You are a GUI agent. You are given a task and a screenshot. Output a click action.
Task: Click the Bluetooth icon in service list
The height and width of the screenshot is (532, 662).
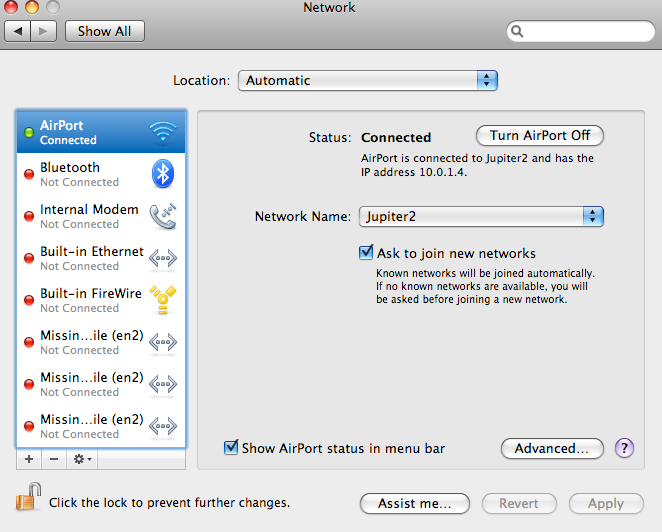click(x=162, y=174)
